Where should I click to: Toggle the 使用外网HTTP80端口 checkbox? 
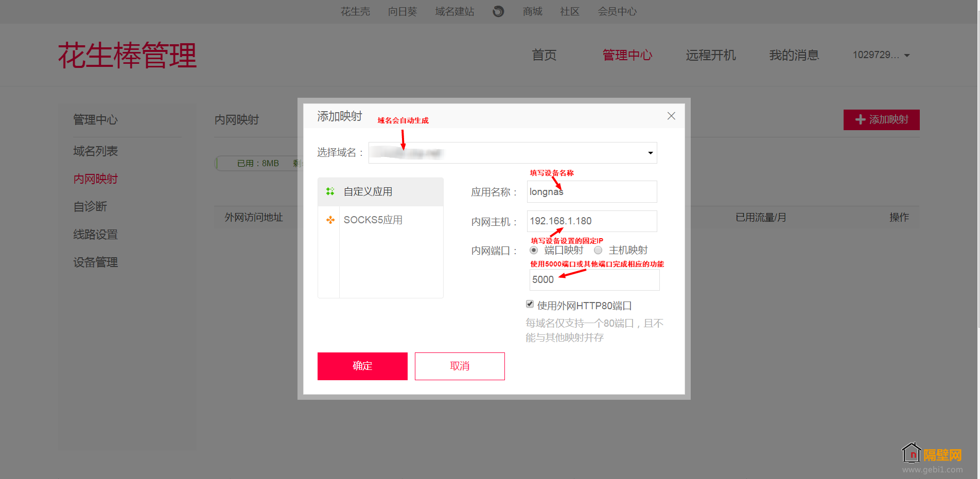coord(530,304)
